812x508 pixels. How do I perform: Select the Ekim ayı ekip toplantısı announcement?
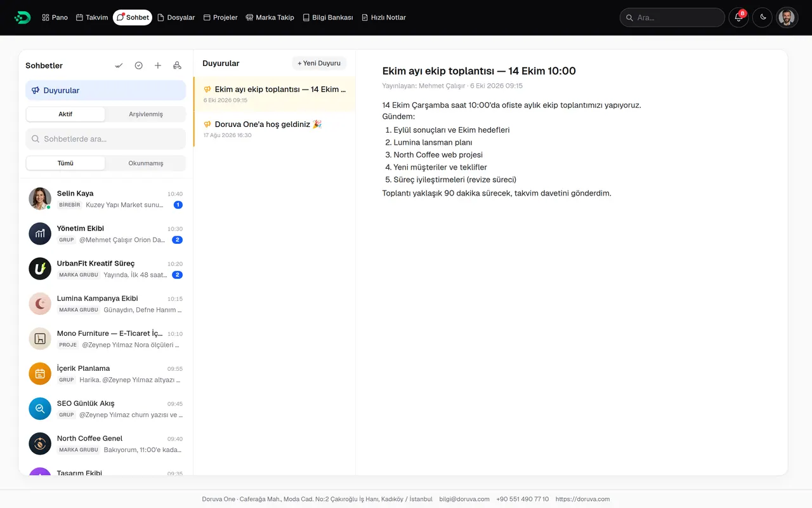[x=275, y=94]
